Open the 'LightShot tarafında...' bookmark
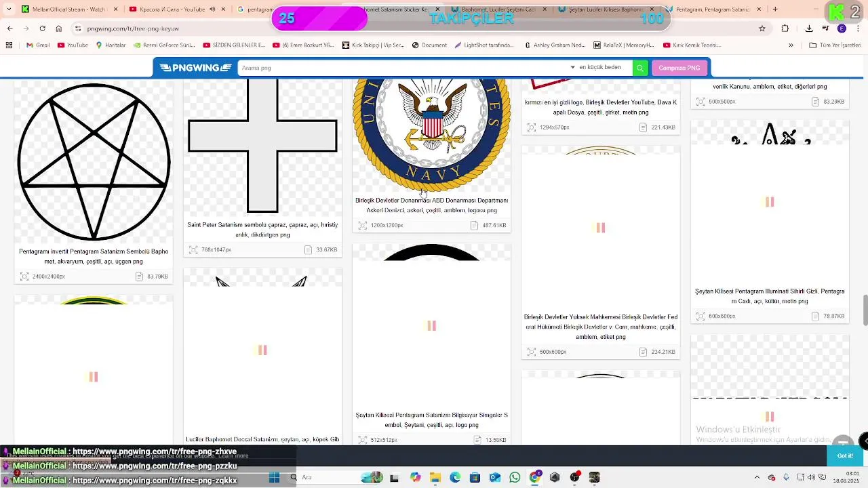Image resolution: width=868 pixels, height=488 pixels. click(483, 45)
